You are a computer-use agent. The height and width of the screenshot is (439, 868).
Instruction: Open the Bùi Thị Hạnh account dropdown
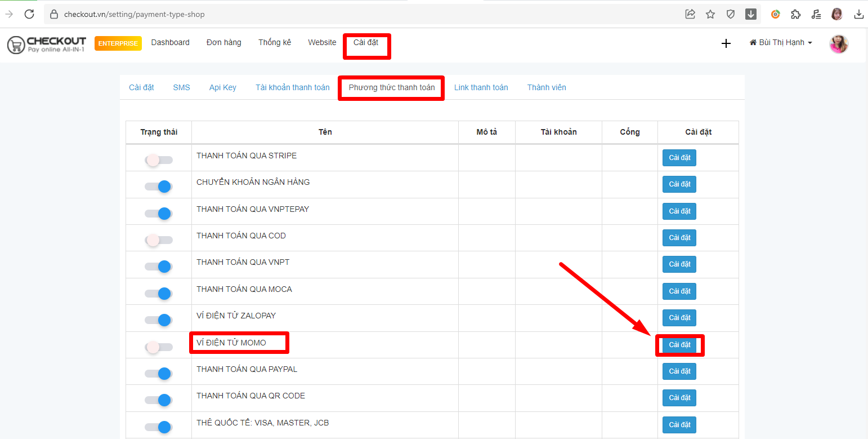(x=781, y=42)
